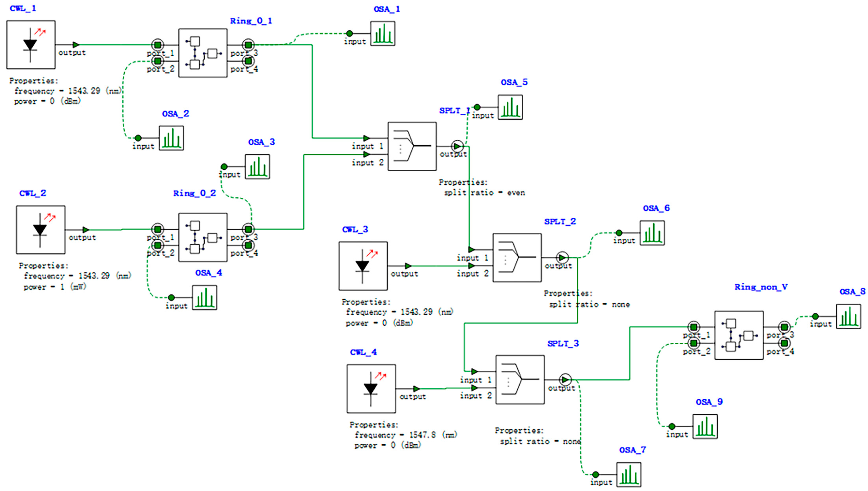Image resolution: width=868 pixels, height=491 pixels.
Task: Click SPLT_2 'split ratio - none' text
Action: [589, 304]
